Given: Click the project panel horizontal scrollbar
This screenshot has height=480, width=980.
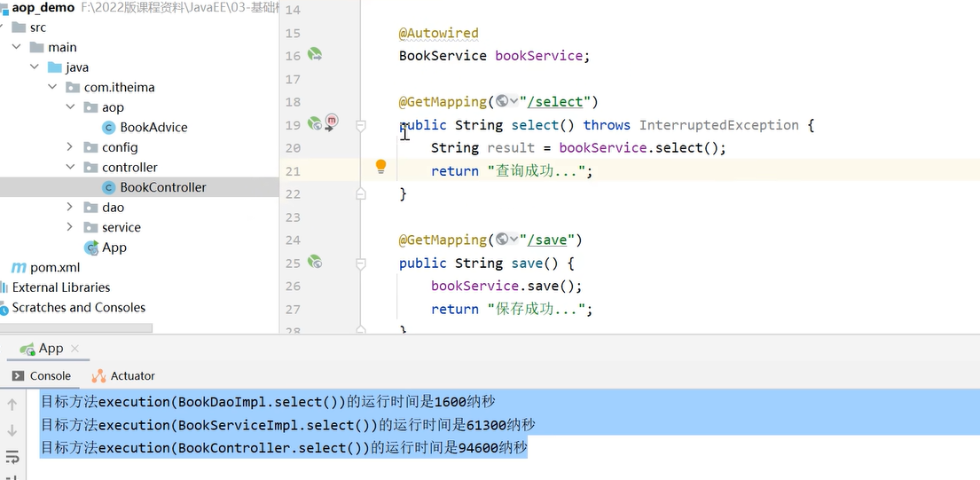Looking at the screenshot, I should tap(76, 328).
